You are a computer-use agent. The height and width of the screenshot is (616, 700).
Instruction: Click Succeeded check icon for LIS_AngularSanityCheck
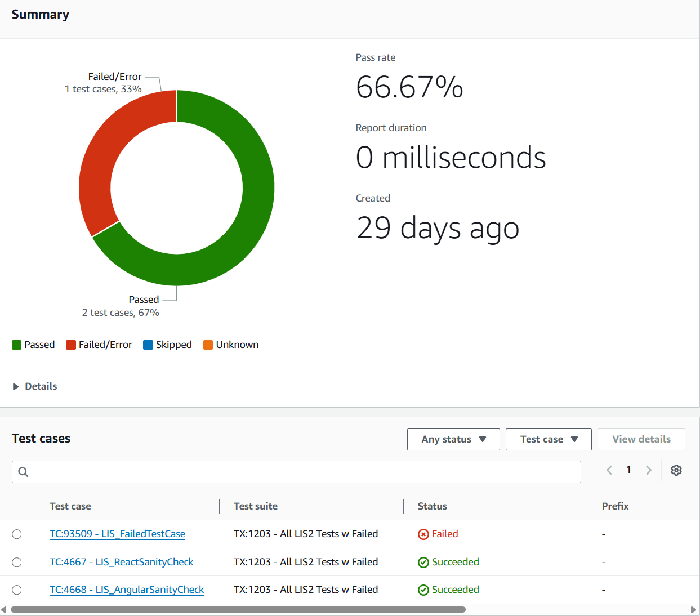click(x=423, y=590)
